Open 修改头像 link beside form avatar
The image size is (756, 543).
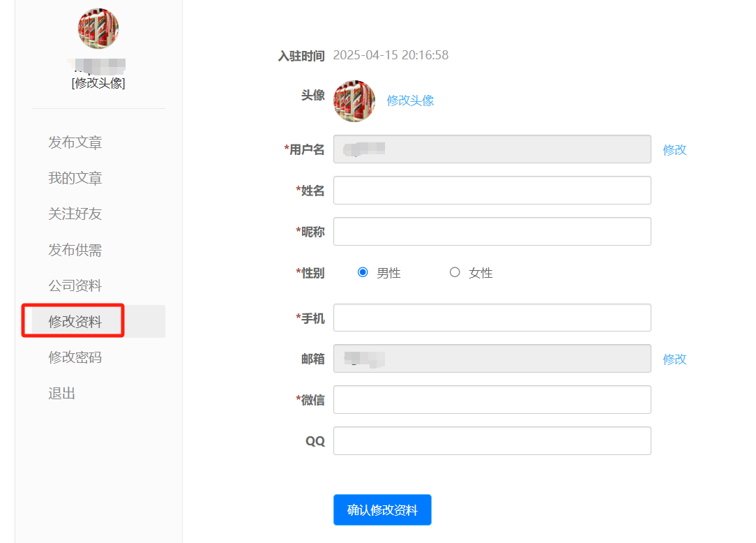[410, 101]
